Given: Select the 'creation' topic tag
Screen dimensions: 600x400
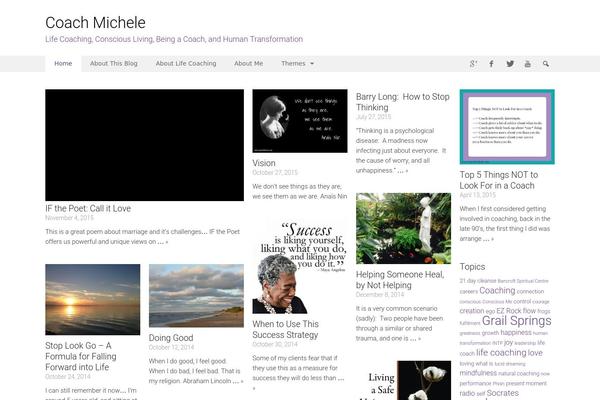Looking at the screenshot, I should (472, 311).
